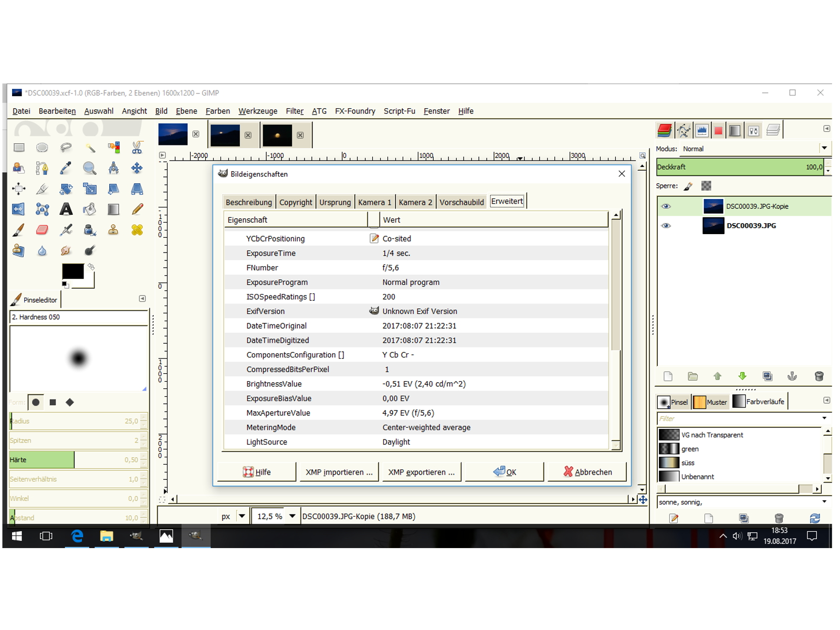
Task: Select the Pencil tool
Action: [x=137, y=209]
